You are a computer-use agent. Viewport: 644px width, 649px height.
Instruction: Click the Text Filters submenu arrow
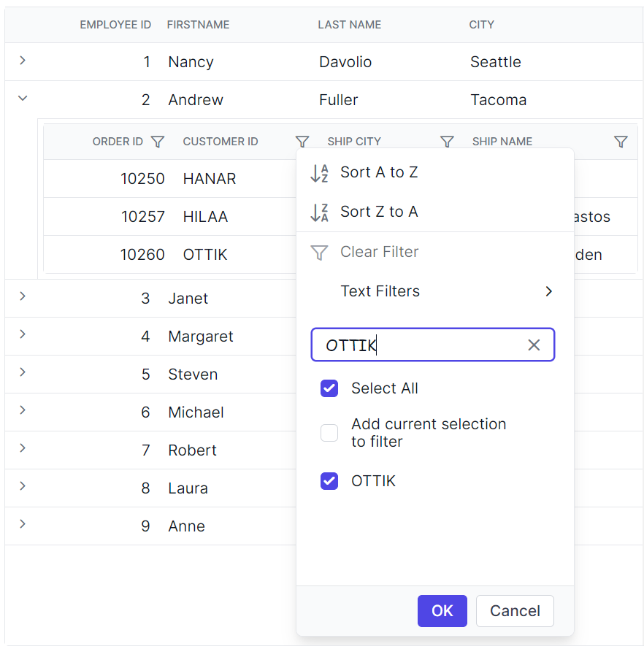pos(549,291)
